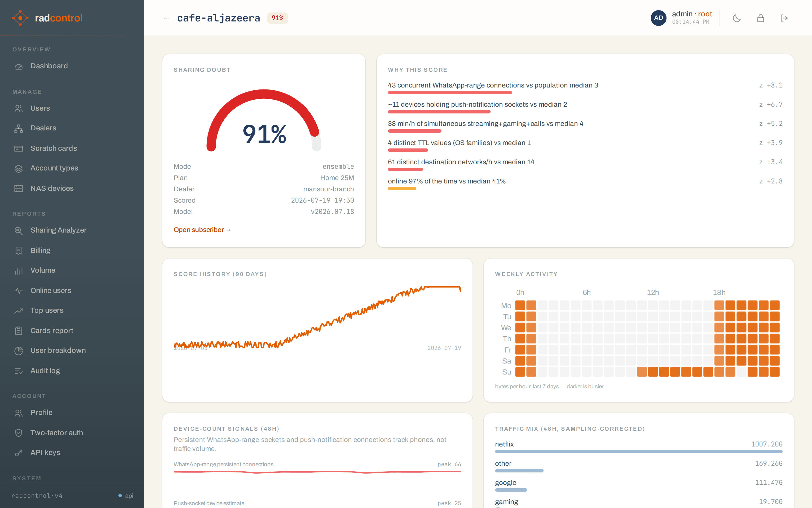812x508 pixels.
Task: Click the Top users trending icon
Action: [19, 310]
